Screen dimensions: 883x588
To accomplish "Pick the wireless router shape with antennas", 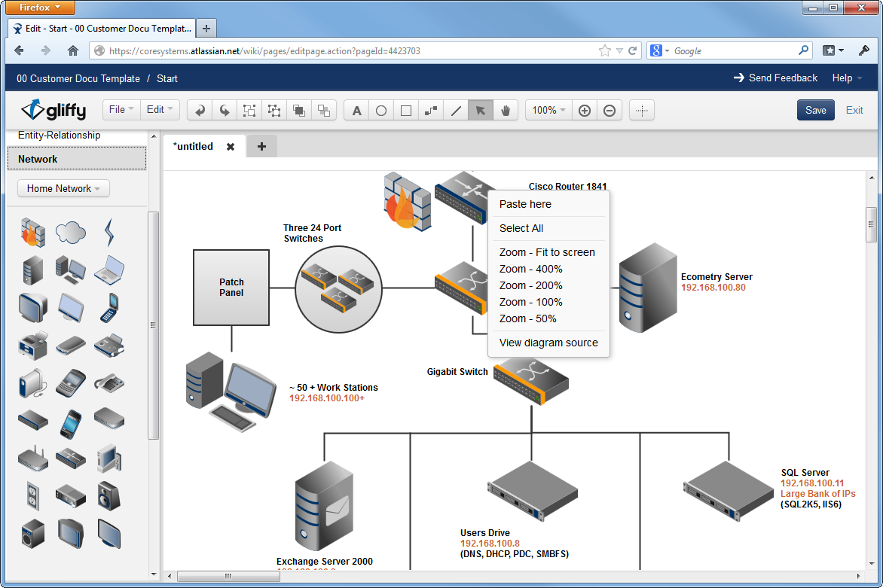I will pos(32,459).
